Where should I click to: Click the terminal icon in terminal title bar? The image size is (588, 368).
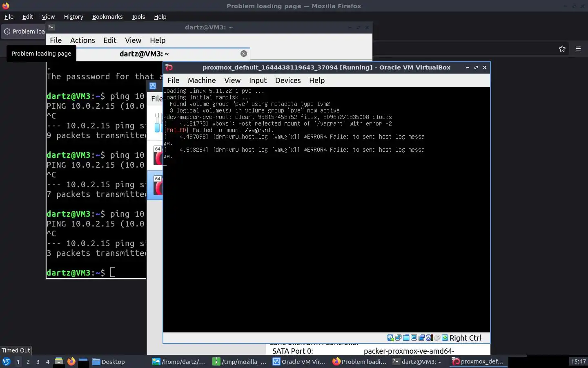[51, 27]
